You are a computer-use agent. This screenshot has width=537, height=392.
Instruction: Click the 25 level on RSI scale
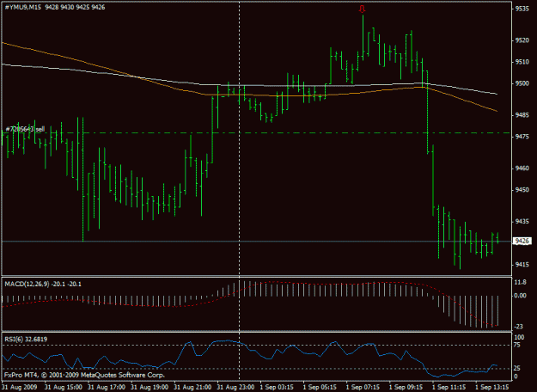coord(518,368)
